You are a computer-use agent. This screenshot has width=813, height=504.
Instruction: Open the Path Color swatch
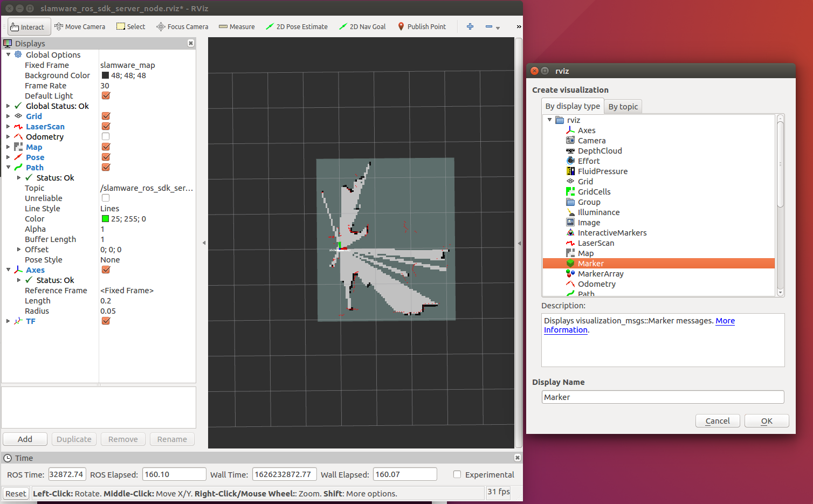tap(106, 218)
